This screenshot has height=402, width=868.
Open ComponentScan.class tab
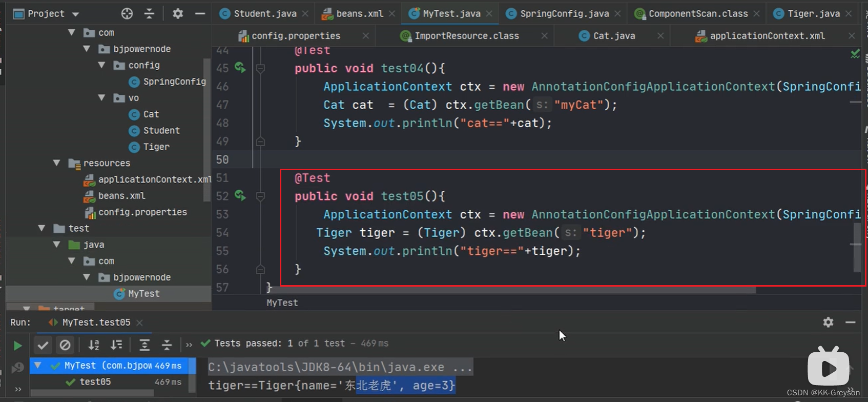click(x=698, y=14)
